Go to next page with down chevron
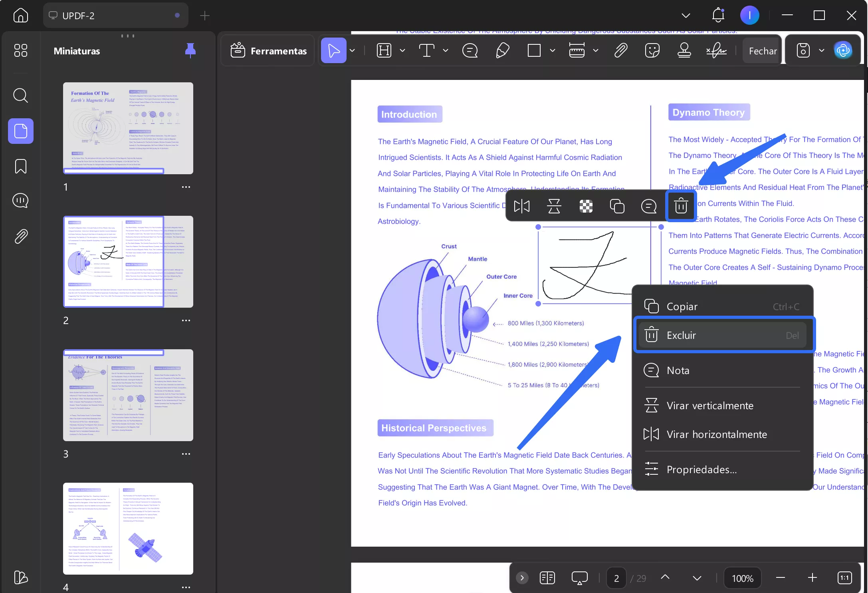868x593 pixels. [x=697, y=578]
